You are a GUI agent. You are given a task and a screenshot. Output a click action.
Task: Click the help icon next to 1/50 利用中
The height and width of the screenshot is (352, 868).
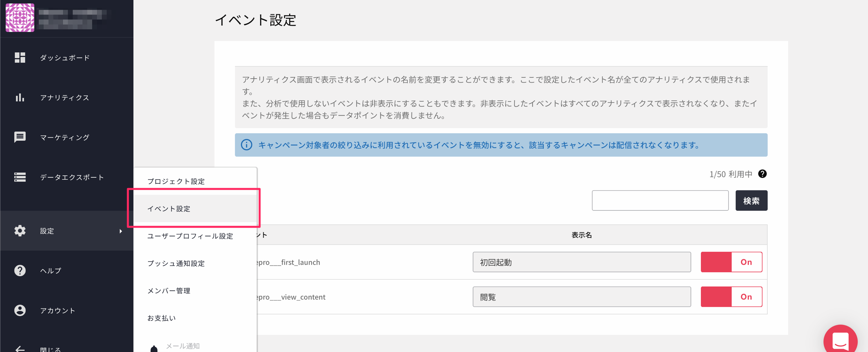tap(762, 174)
